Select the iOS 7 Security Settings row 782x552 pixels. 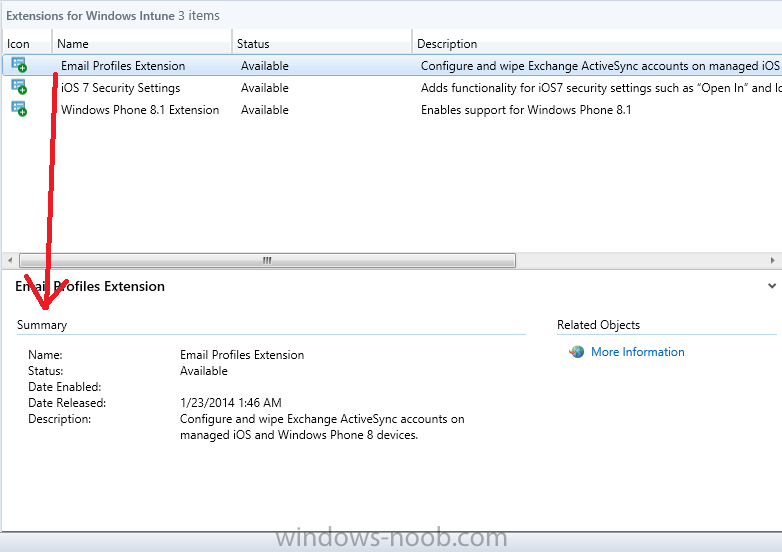pyautogui.click(x=392, y=88)
